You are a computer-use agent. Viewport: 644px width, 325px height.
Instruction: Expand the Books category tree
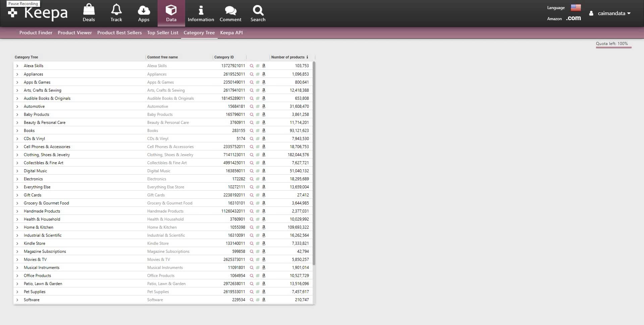(17, 131)
